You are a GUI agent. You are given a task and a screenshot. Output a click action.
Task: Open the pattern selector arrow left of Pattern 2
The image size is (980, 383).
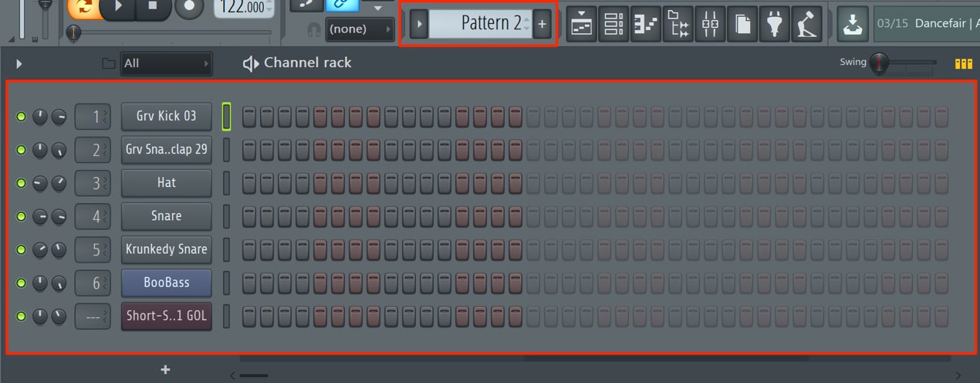(419, 24)
